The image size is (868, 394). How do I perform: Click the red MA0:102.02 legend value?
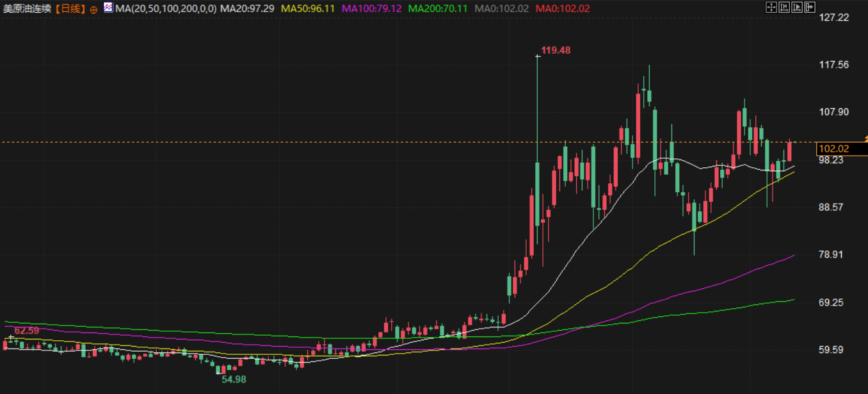tap(563, 9)
